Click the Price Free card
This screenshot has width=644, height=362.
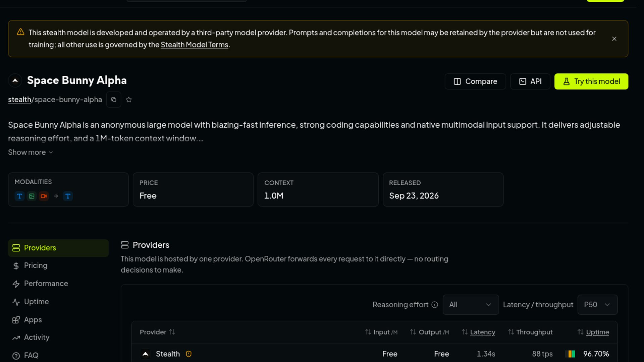pos(193,190)
